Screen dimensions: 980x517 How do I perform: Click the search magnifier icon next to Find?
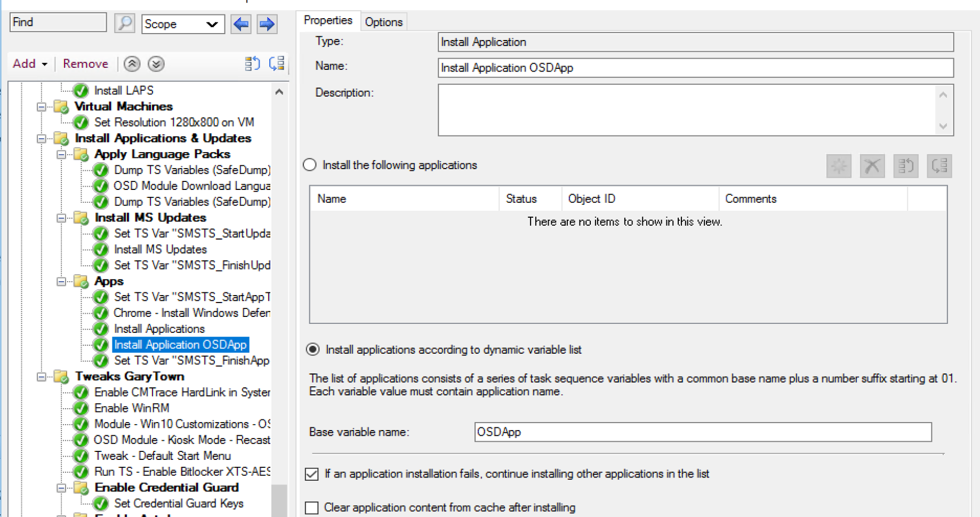point(124,23)
